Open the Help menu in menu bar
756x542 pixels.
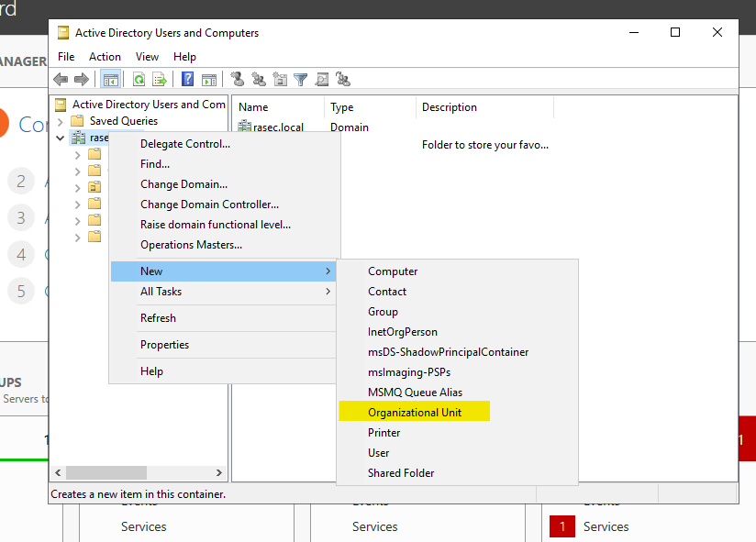[x=184, y=57]
